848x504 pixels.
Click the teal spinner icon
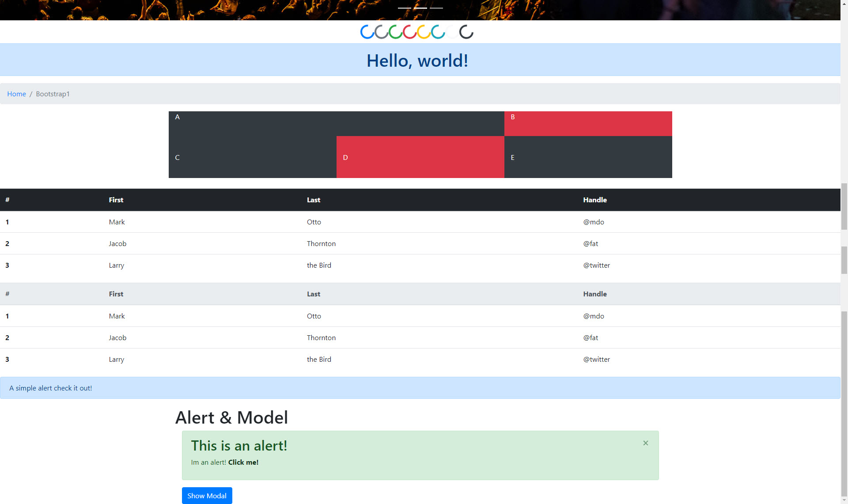click(438, 32)
